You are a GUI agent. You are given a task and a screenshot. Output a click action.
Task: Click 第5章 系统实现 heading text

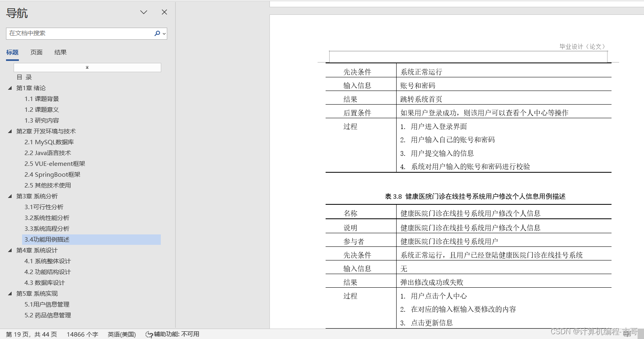(37, 294)
